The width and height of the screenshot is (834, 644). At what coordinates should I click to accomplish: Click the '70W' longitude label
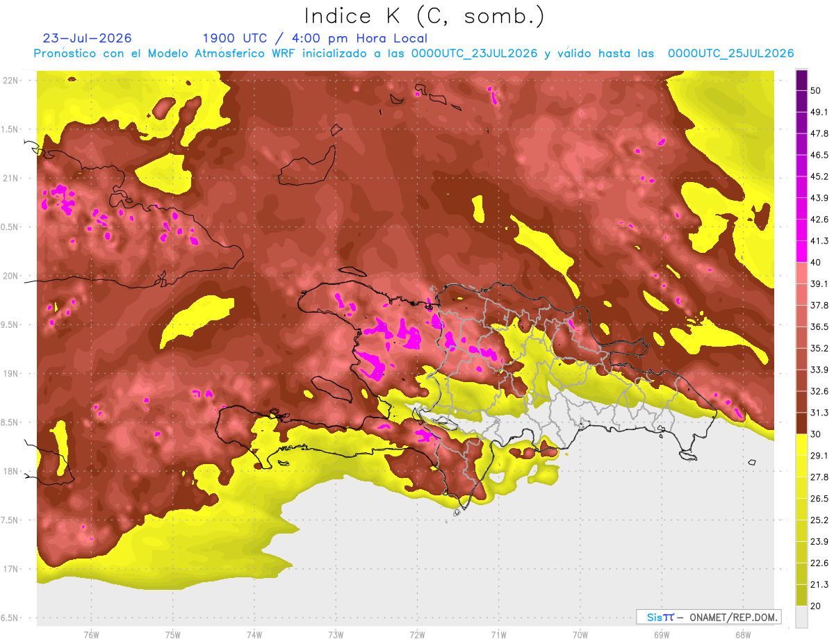click(580, 635)
